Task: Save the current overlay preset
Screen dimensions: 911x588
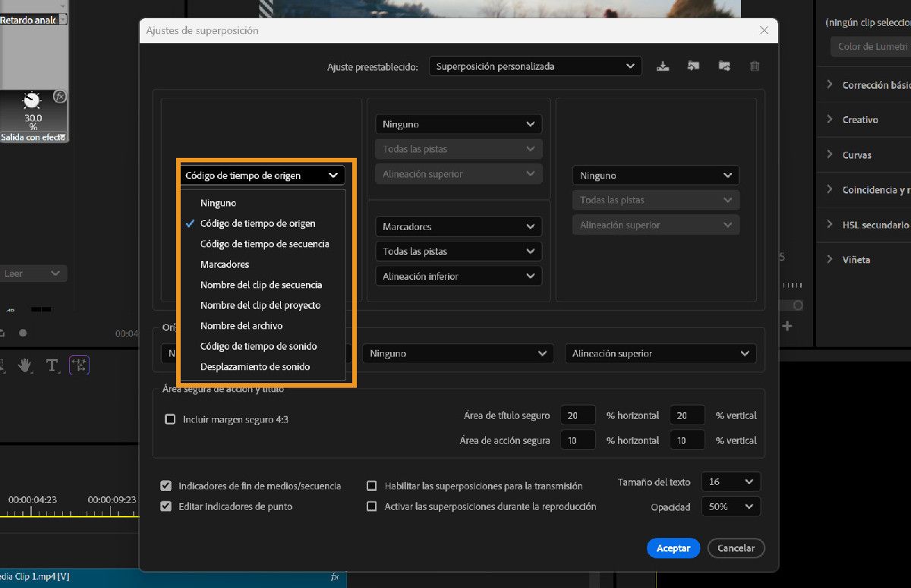Action: (663, 66)
